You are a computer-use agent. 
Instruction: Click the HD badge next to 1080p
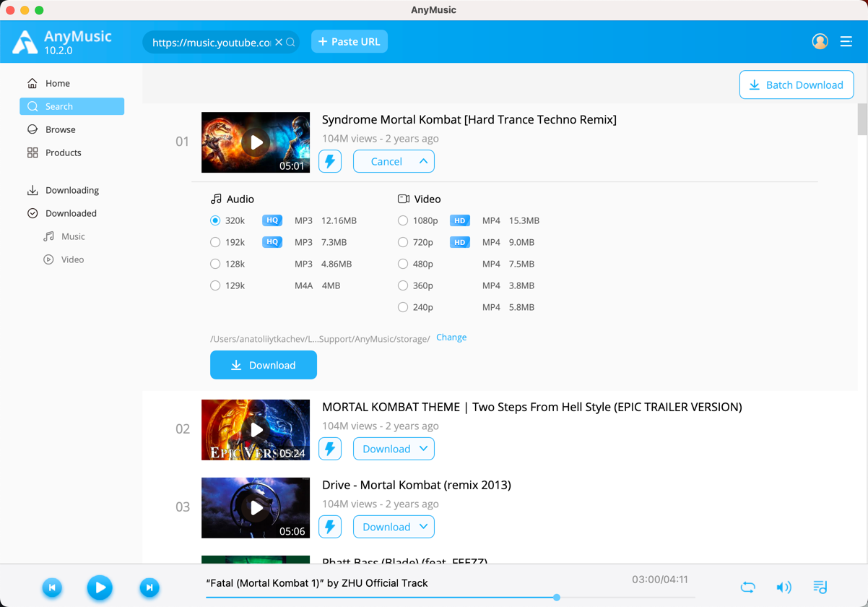tap(460, 220)
